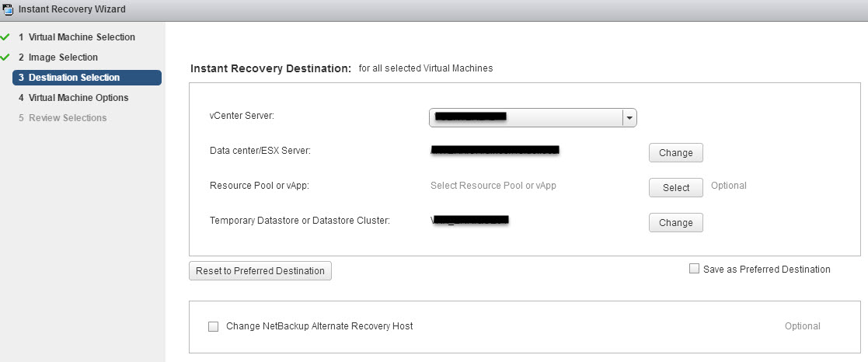
Task: Check Change NetBackup Alternate Recovery Host
Action: pyautogui.click(x=213, y=326)
